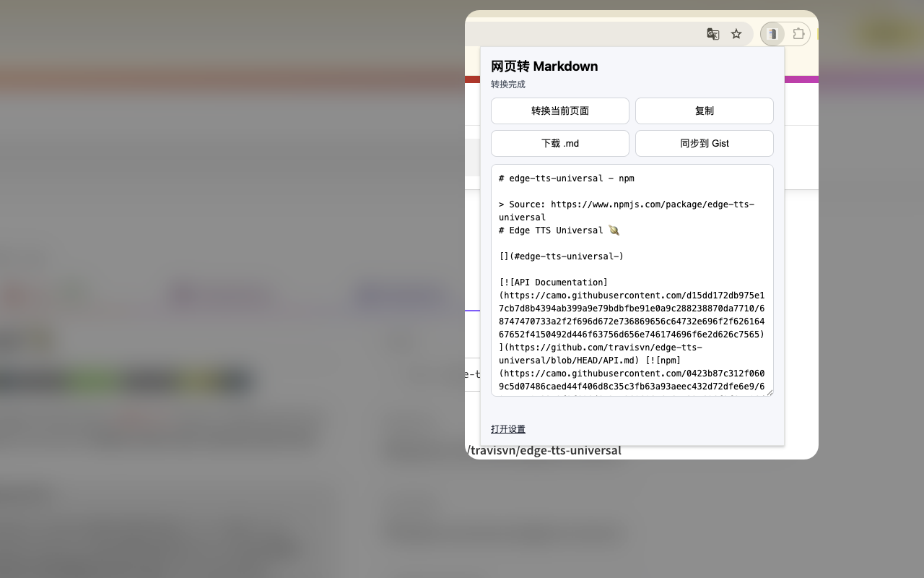Download the file via 下载 .md
Screen dimensions: 924x578
click(560, 143)
